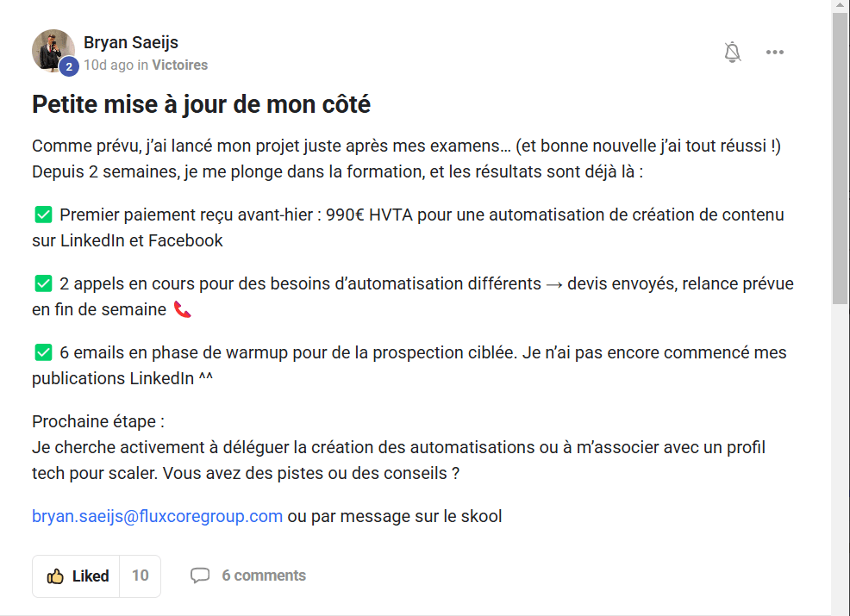850x616 pixels.
Task: Click the level 2 badge on the avatar
Action: tap(69, 66)
